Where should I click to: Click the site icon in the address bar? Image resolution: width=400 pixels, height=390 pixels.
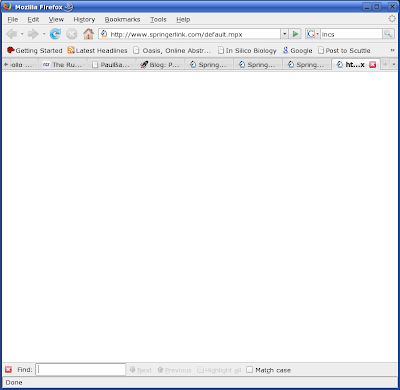104,34
